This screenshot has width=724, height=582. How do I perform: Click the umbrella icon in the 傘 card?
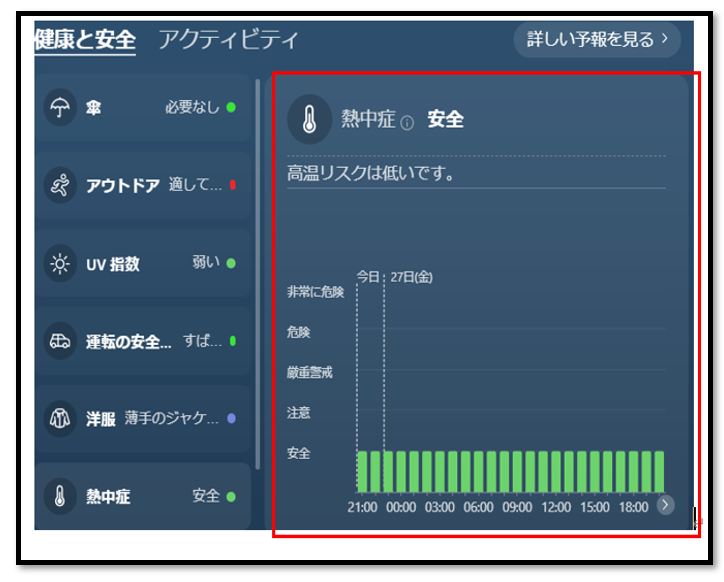(x=60, y=108)
